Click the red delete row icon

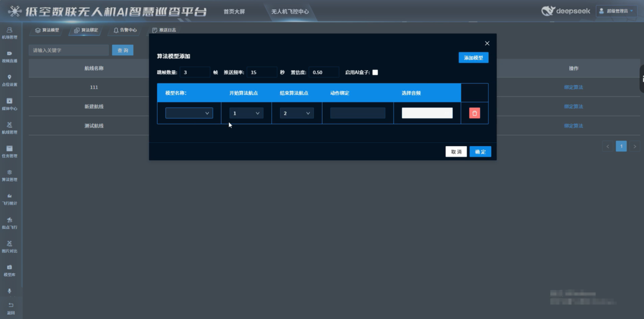[x=474, y=113]
